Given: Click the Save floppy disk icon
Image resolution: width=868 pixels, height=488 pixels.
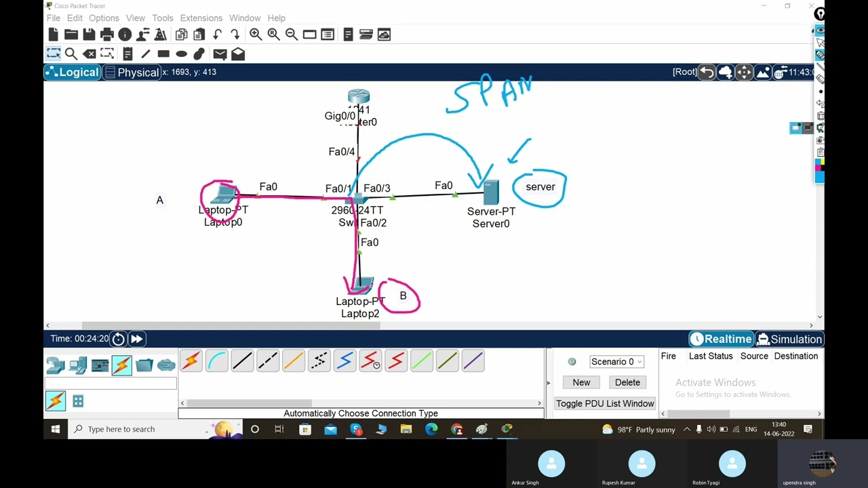Looking at the screenshot, I should click(89, 35).
